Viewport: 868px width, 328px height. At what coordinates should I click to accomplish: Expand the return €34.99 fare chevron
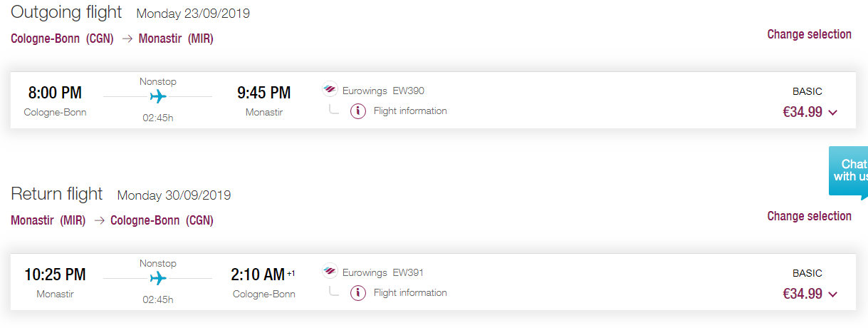(x=833, y=294)
